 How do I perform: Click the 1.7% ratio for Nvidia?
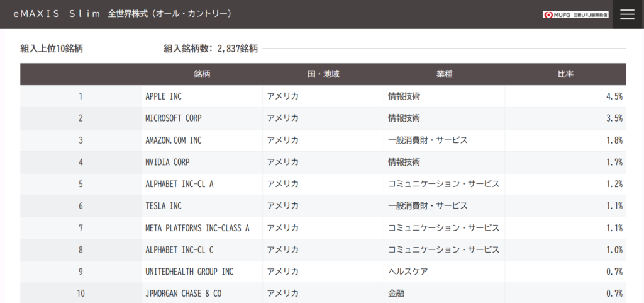(614, 163)
